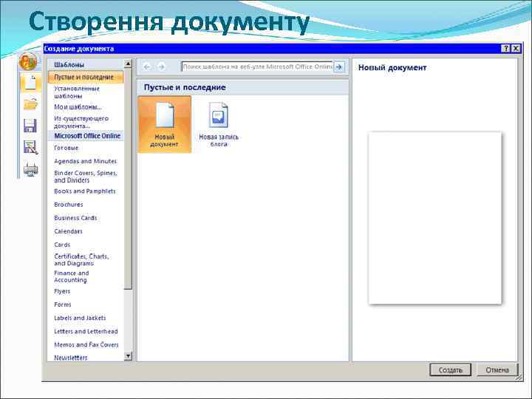The image size is (532, 399).
Task: Click the forward arrow navigation button
Action: pyautogui.click(x=162, y=66)
